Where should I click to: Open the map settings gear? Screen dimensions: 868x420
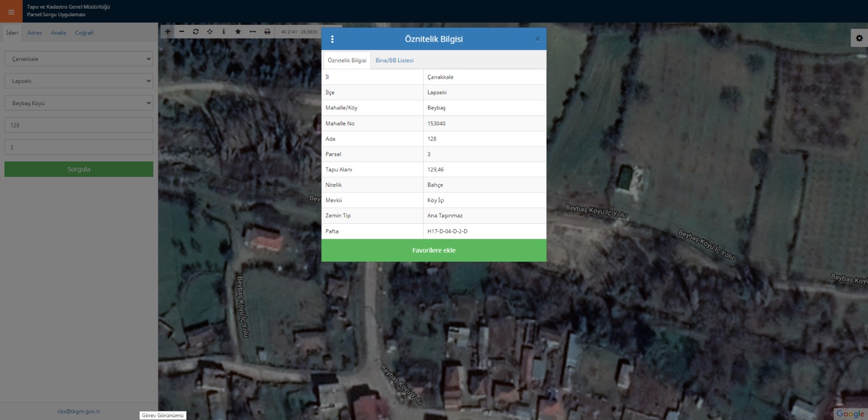[x=859, y=38]
